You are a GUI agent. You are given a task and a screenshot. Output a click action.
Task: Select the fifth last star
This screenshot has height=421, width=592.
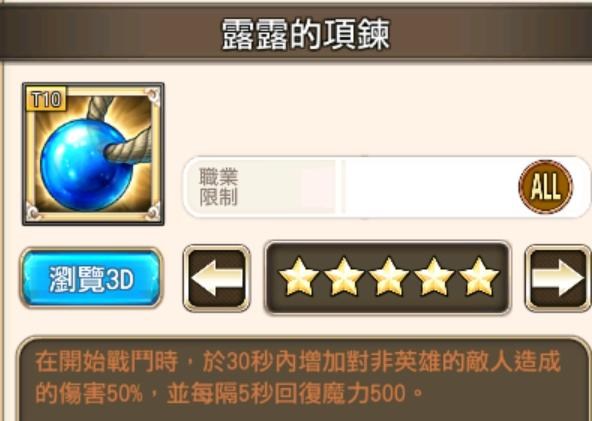(479, 277)
